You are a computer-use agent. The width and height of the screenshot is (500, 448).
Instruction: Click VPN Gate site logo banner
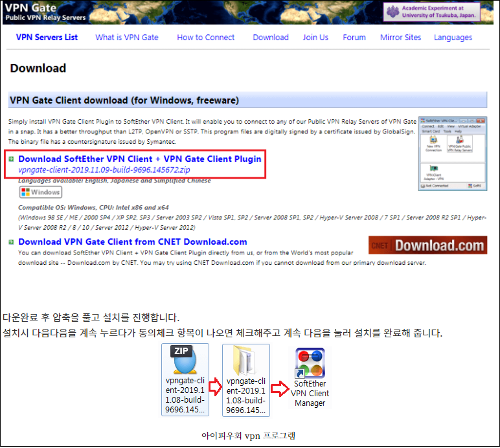coord(45,12)
